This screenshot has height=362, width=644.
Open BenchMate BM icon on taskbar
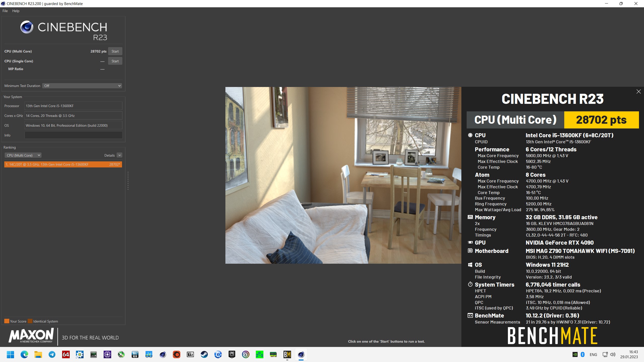(287, 354)
